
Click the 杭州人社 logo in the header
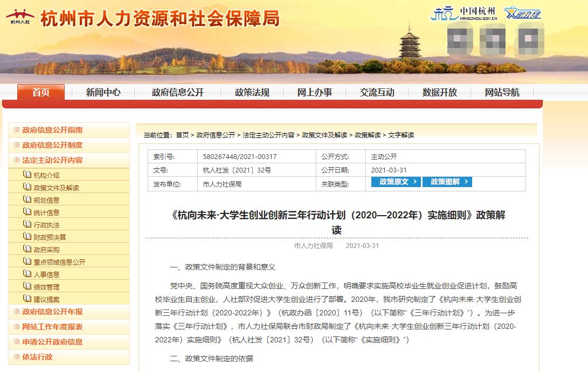tap(20, 17)
